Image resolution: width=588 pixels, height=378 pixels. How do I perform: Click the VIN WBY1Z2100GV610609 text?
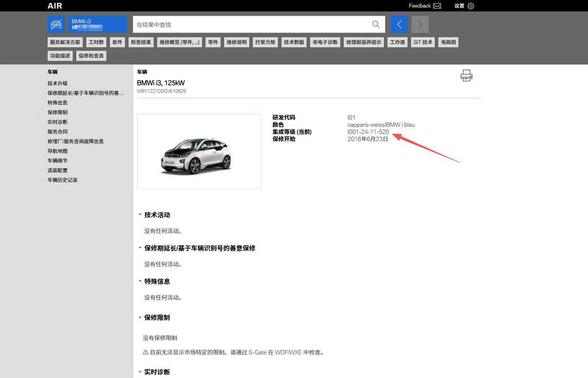161,91
